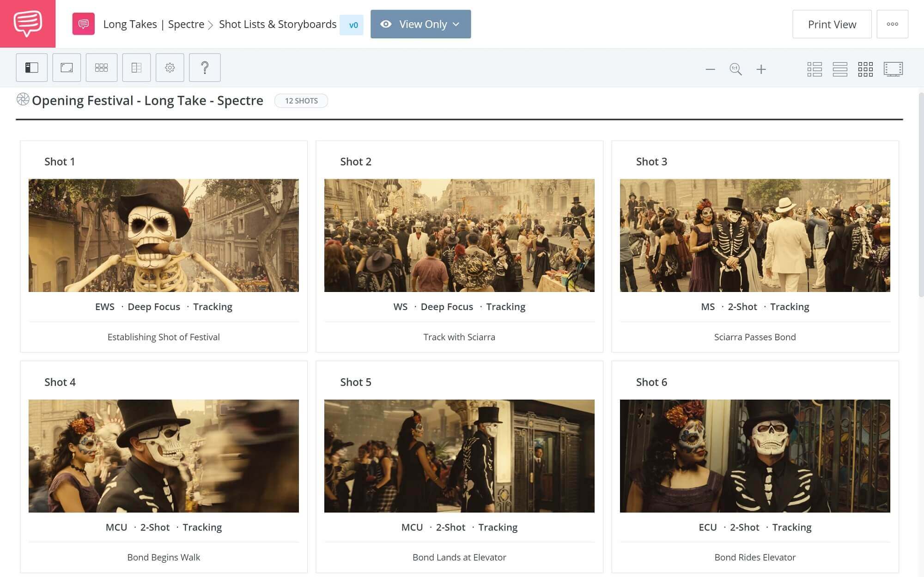Click the MS shot size in Shot 3

[x=708, y=306]
